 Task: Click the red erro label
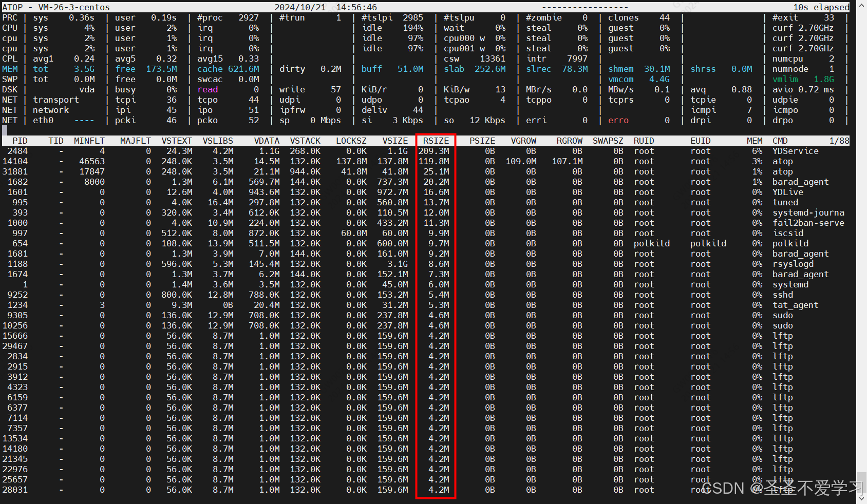point(618,120)
